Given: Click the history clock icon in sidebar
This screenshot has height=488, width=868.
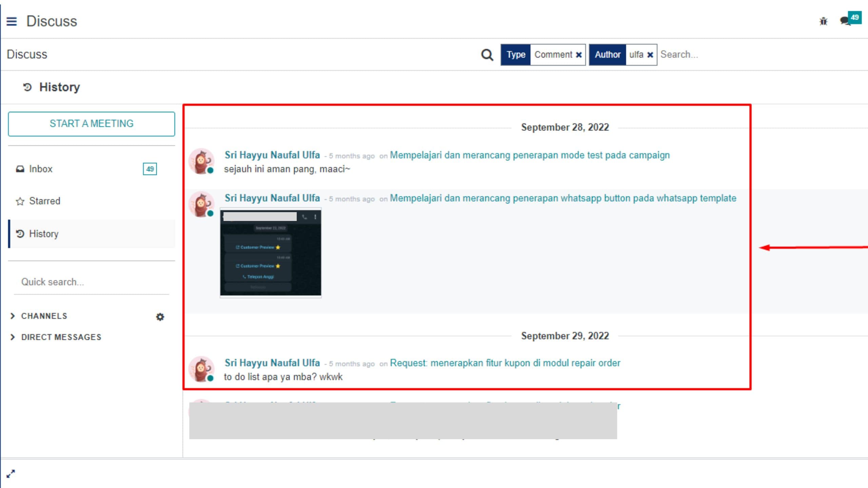Looking at the screenshot, I should click(x=20, y=233).
